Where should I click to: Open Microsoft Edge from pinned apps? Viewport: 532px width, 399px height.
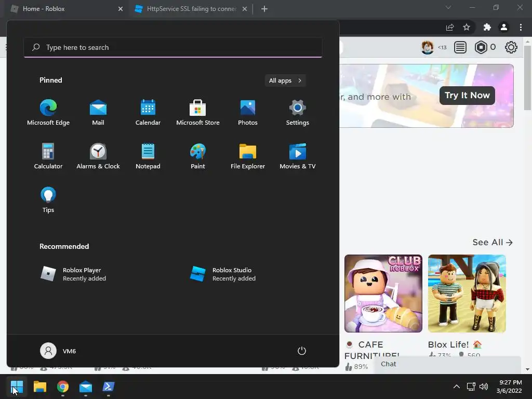point(48,113)
